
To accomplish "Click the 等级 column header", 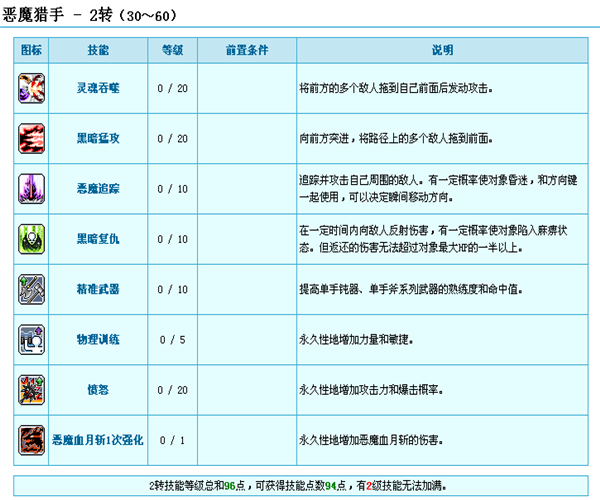I will [173, 50].
